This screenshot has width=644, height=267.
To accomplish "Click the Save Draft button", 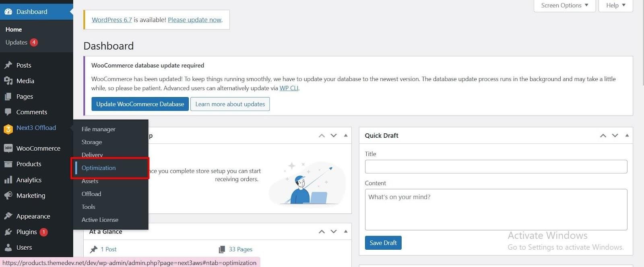I will click(383, 243).
